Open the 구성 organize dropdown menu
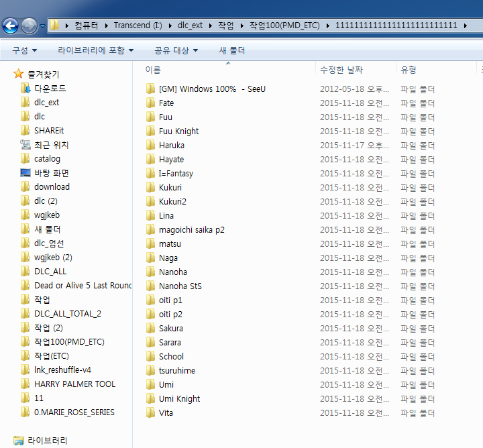 [x=24, y=50]
